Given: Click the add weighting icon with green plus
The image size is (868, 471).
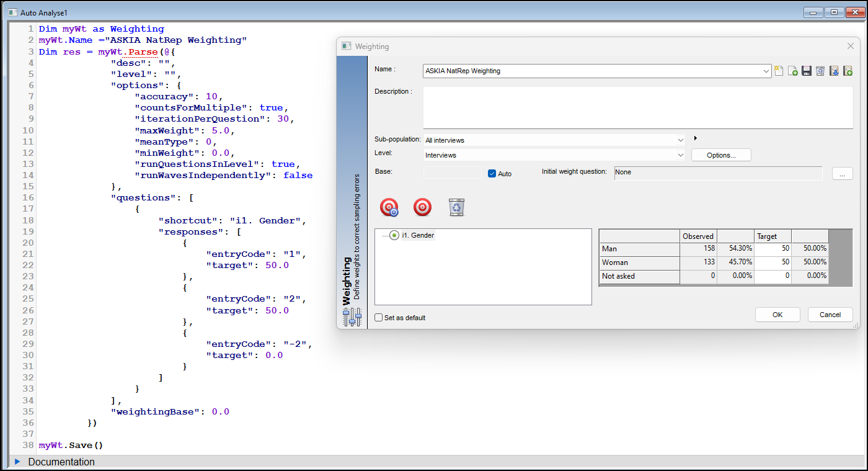Looking at the screenshot, I should click(x=793, y=71).
